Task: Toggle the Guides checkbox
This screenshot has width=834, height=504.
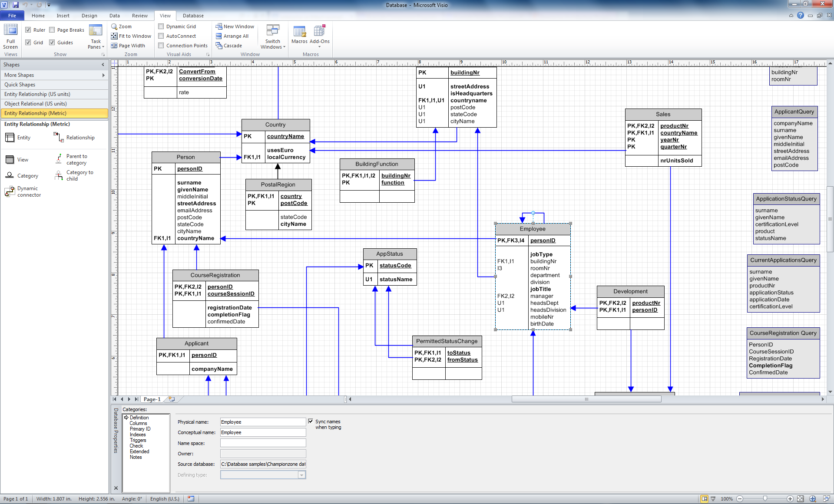Action: click(52, 43)
